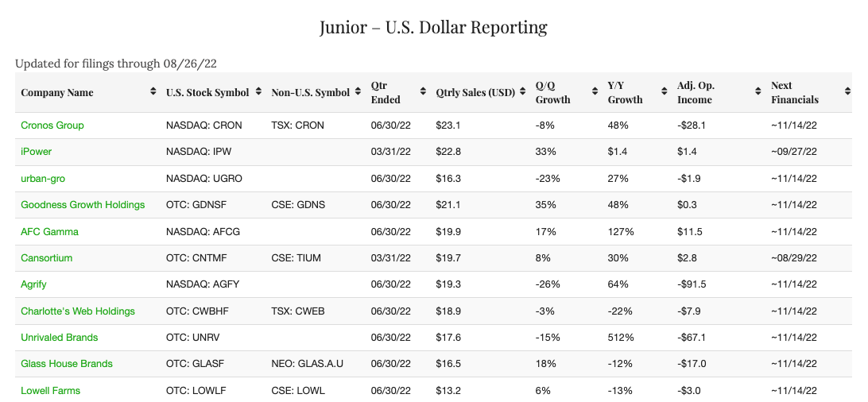
Task: Sort using Y/Y Growth arrows
Action: [665, 93]
